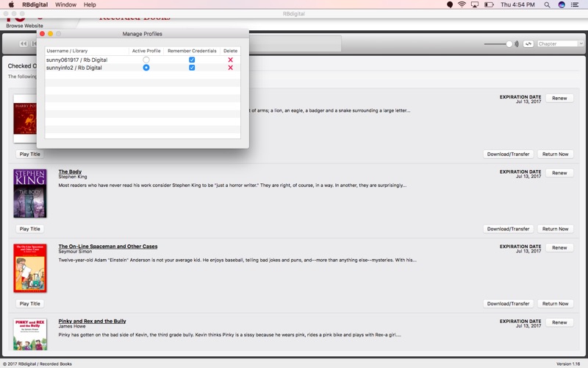Click author name James Howe
The image size is (588, 368).
pos(72,326)
